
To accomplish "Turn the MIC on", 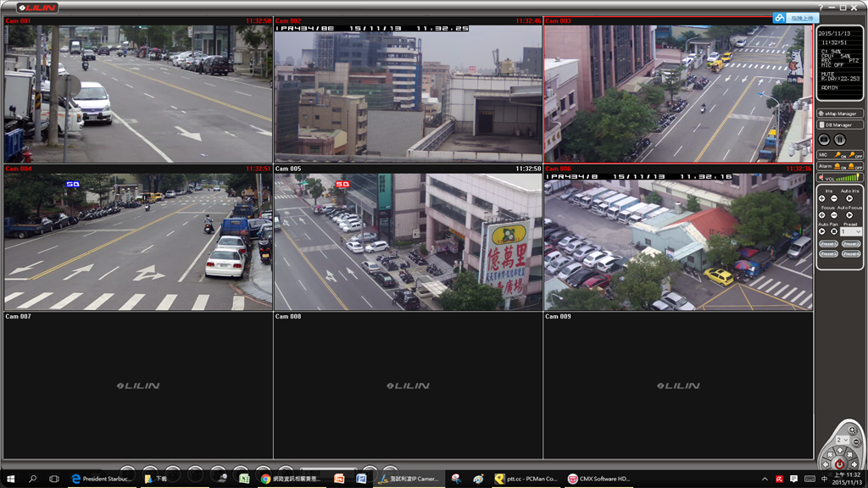I will (840, 155).
